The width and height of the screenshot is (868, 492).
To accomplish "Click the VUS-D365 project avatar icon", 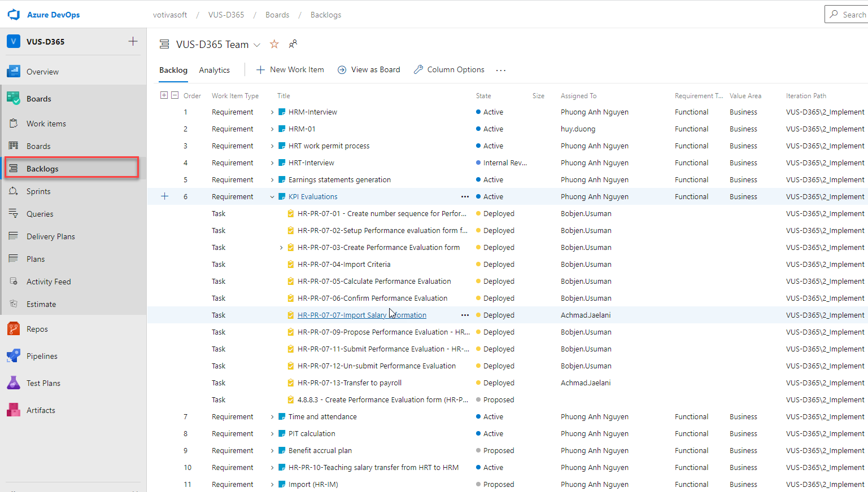I will [14, 42].
